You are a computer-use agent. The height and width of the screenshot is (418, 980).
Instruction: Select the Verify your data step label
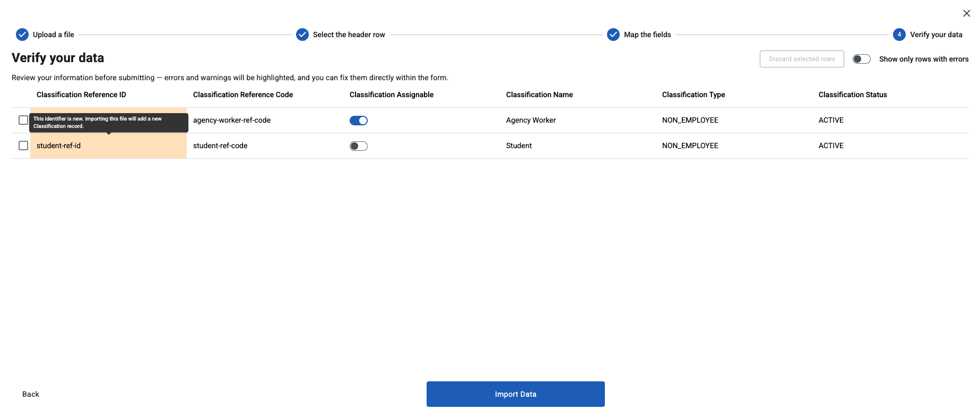pyautogui.click(x=936, y=35)
